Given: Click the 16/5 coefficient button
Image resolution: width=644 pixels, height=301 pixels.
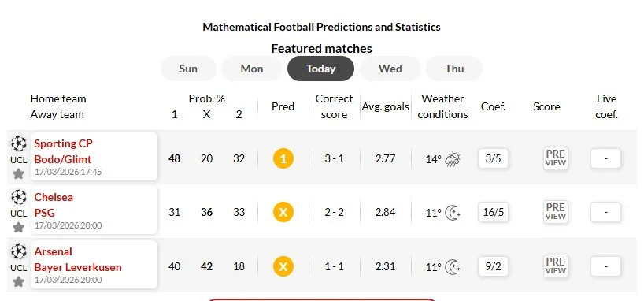Looking at the screenshot, I should click(x=494, y=212).
